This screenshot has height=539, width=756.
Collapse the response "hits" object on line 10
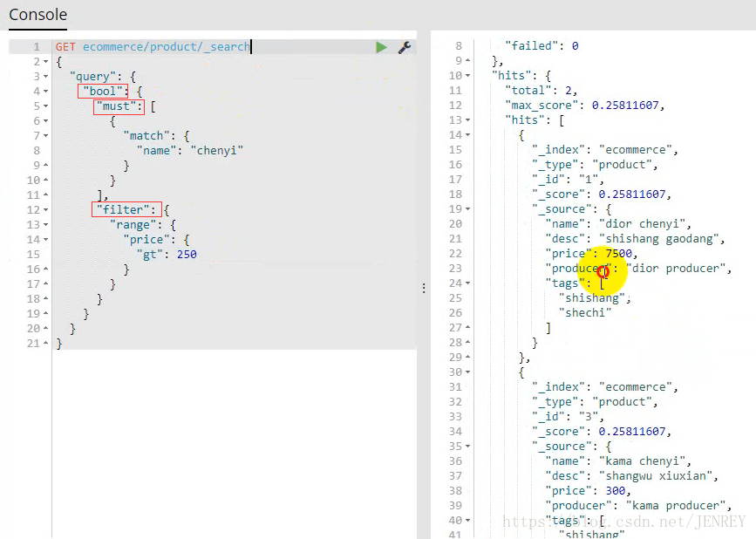tap(467, 76)
